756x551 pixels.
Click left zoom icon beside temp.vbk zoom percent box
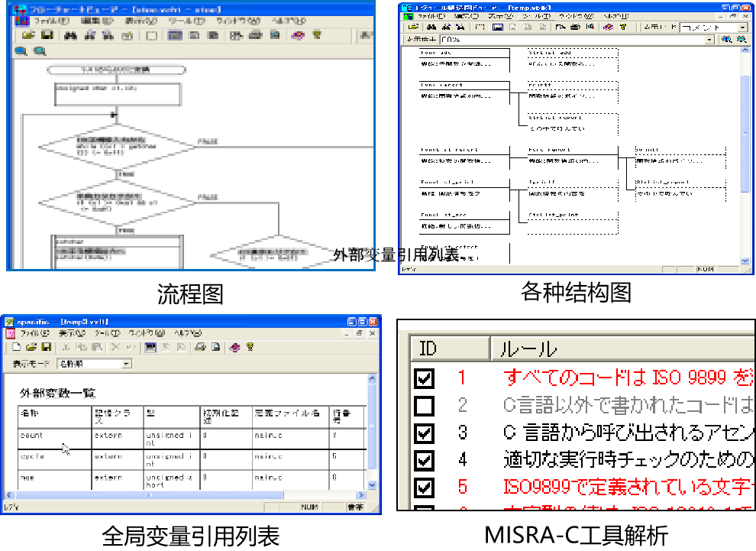point(726,40)
